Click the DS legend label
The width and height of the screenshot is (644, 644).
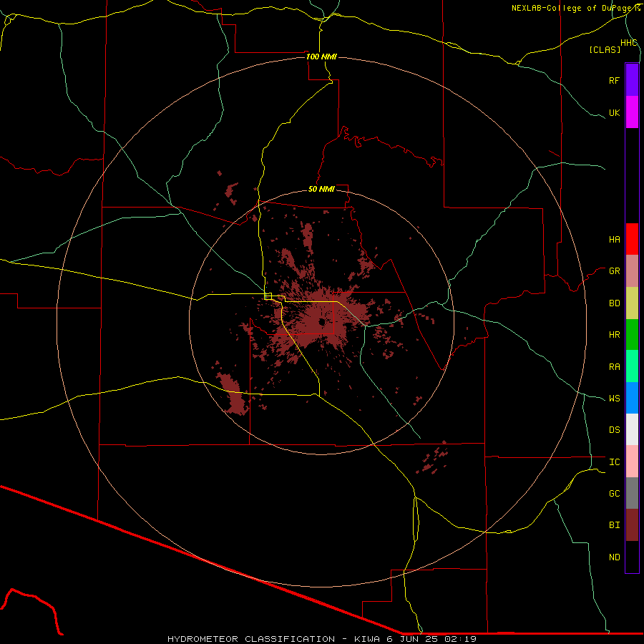click(614, 429)
